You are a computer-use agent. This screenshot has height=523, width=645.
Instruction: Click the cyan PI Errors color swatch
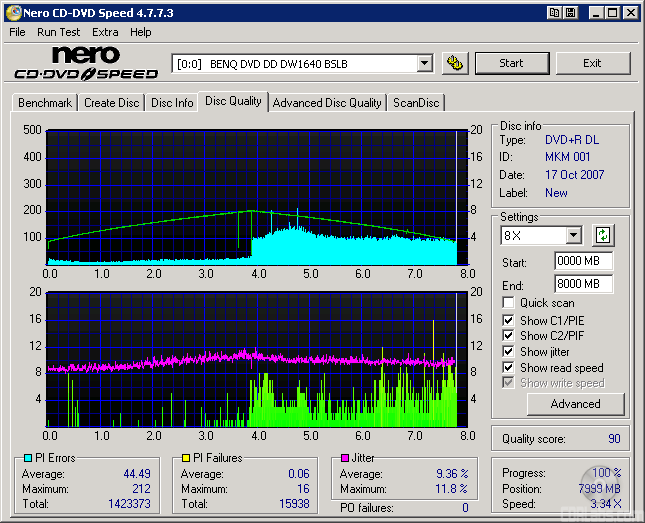pos(26,458)
